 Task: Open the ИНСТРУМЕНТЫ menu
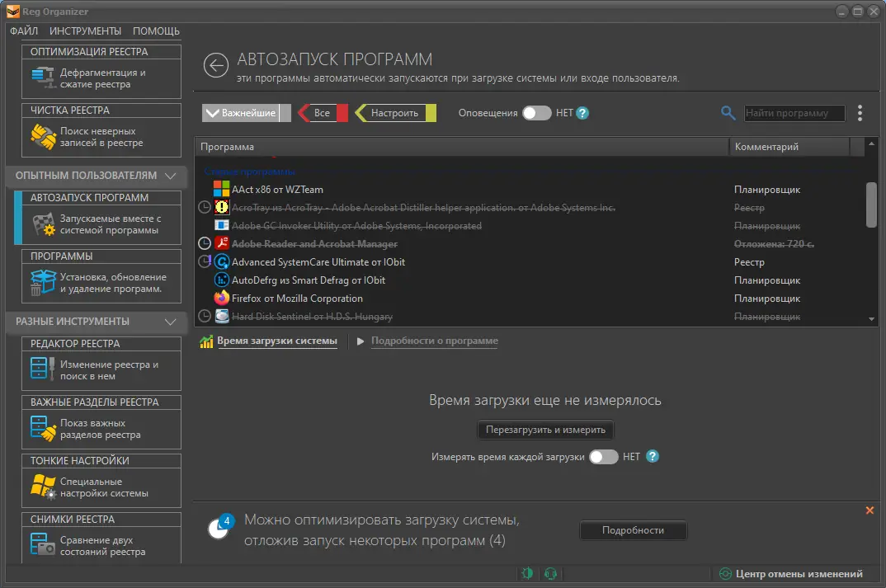pos(85,31)
